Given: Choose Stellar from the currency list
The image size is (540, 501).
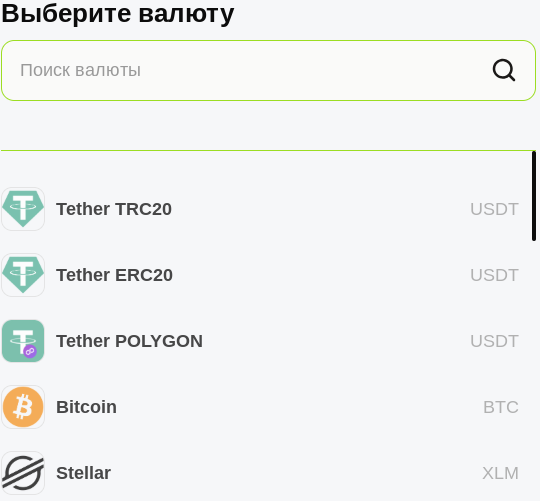Looking at the screenshot, I should (x=83, y=473).
